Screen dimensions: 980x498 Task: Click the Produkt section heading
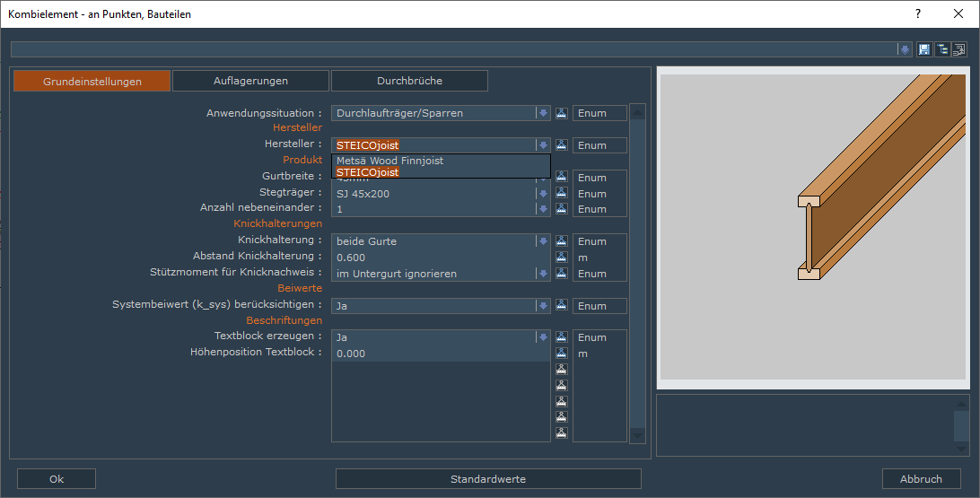[302, 160]
